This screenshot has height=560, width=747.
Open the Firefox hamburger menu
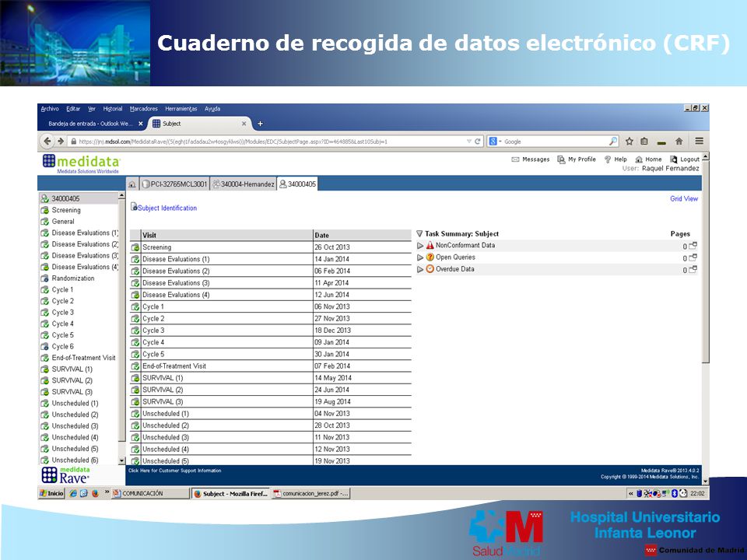[x=699, y=141]
